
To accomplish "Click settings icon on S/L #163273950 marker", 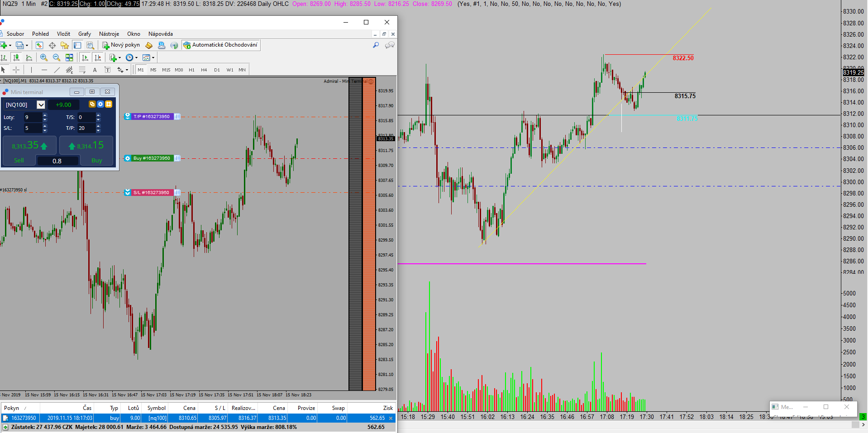I will click(x=128, y=192).
